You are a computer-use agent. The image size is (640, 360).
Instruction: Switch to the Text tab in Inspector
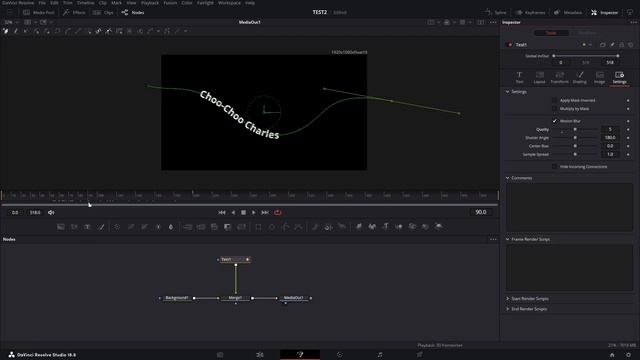(519, 77)
